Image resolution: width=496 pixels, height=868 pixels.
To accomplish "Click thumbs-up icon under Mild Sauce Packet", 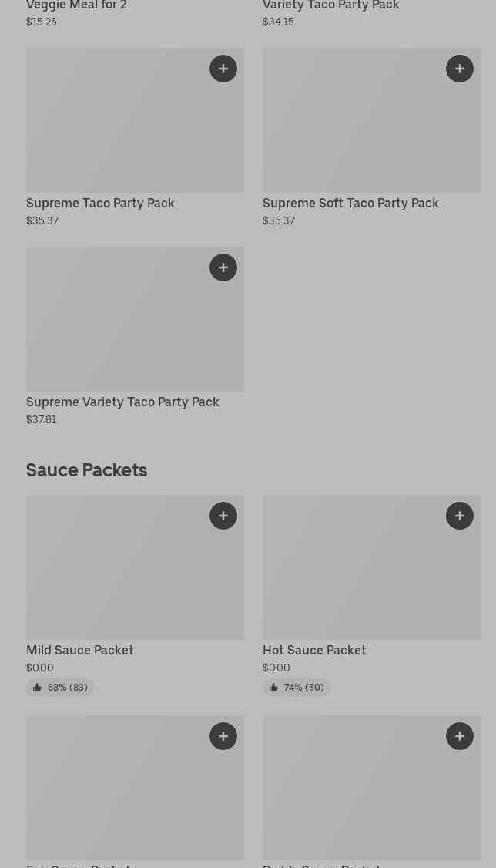I will (37, 688).
